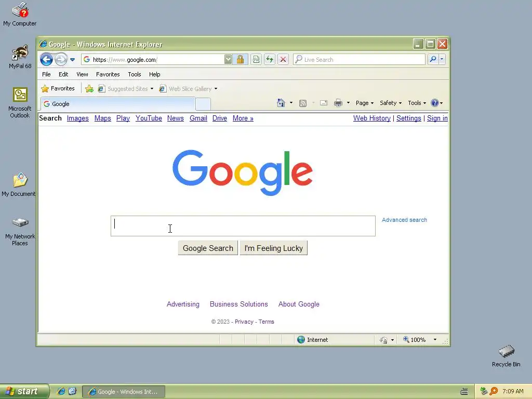The image size is (532, 399).
Task: Click the Sign in link
Action: [x=437, y=118]
